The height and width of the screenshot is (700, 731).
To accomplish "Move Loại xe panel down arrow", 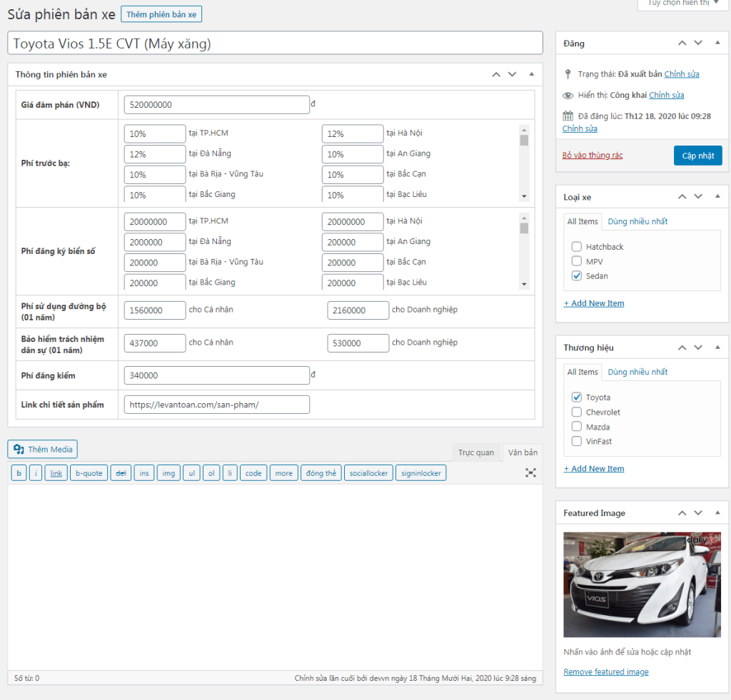I will tap(698, 197).
